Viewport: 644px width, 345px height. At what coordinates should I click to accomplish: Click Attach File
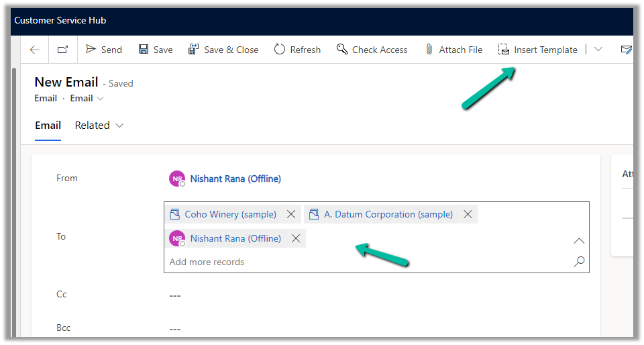click(453, 50)
